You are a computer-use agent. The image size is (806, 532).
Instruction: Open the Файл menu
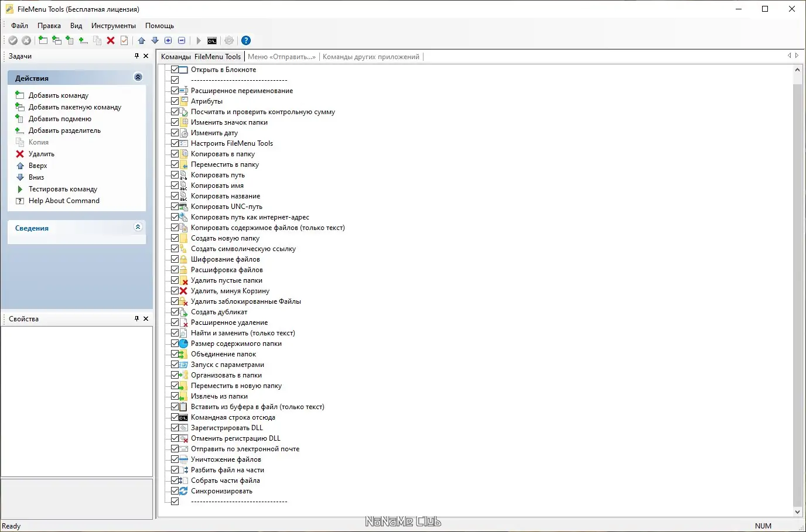pyautogui.click(x=19, y=26)
